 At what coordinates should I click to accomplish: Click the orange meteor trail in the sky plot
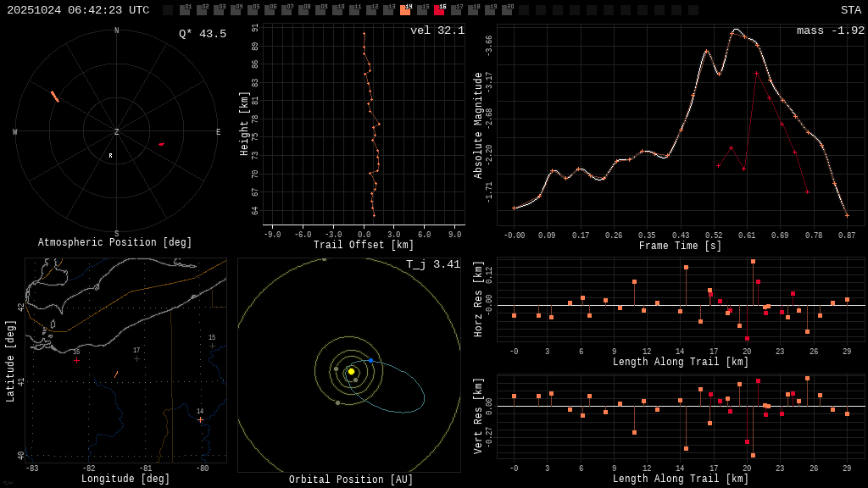point(55,97)
